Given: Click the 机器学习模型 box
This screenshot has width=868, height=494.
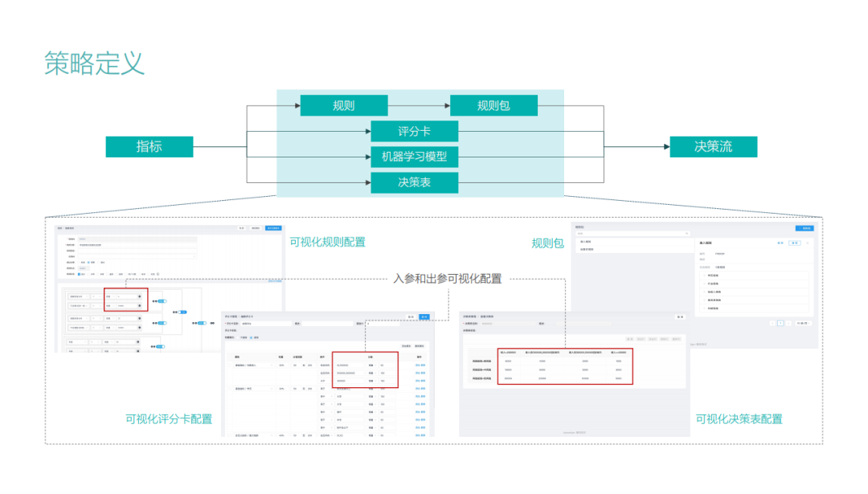Looking at the screenshot, I should click(414, 157).
